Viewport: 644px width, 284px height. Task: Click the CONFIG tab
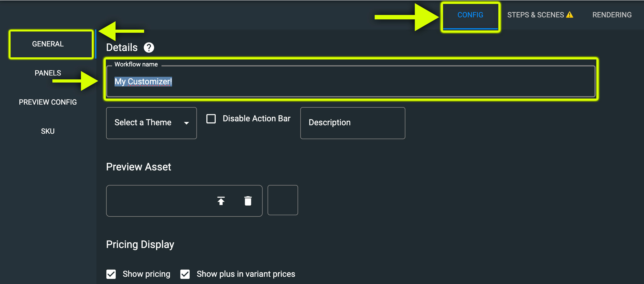coord(470,14)
